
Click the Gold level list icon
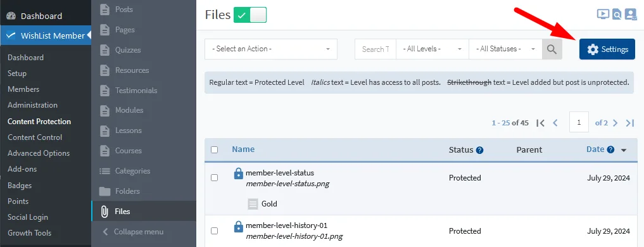pyautogui.click(x=253, y=204)
